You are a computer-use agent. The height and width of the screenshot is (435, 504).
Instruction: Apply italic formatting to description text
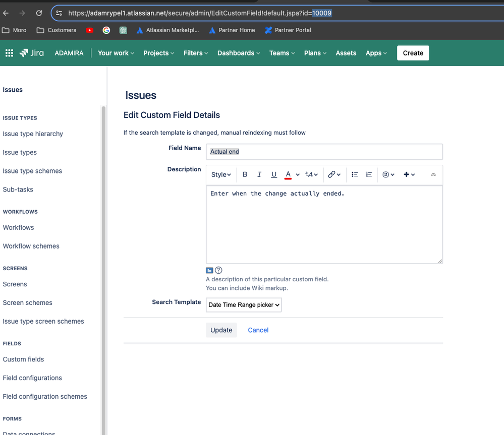coord(259,174)
